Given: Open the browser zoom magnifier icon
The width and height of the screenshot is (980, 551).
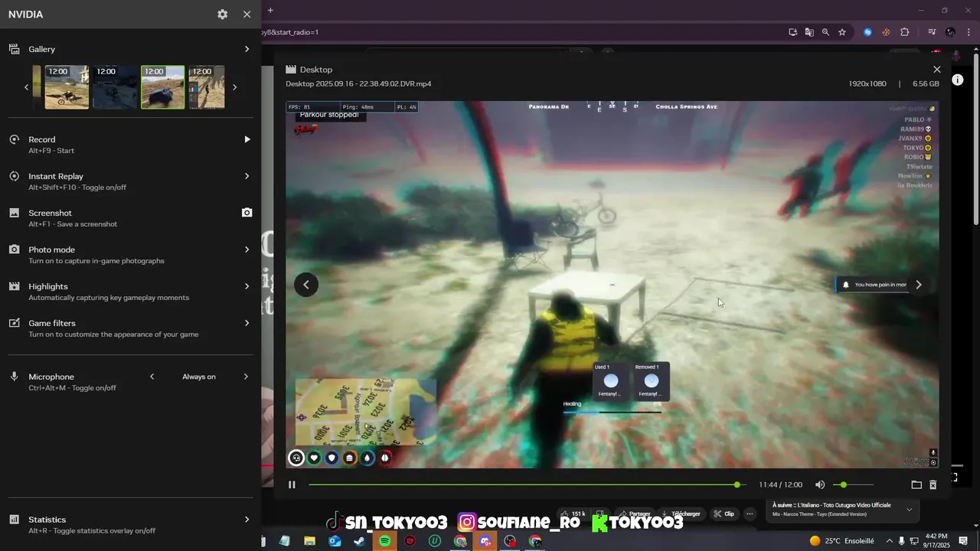Looking at the screenshot, I should click(x=825, y=32).
